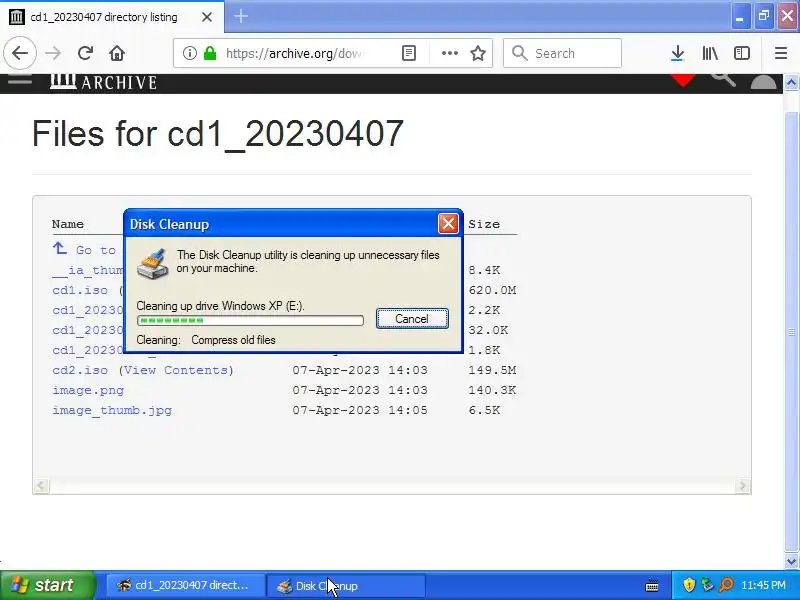Open the Firefox hamburger menu

point(781,53)
